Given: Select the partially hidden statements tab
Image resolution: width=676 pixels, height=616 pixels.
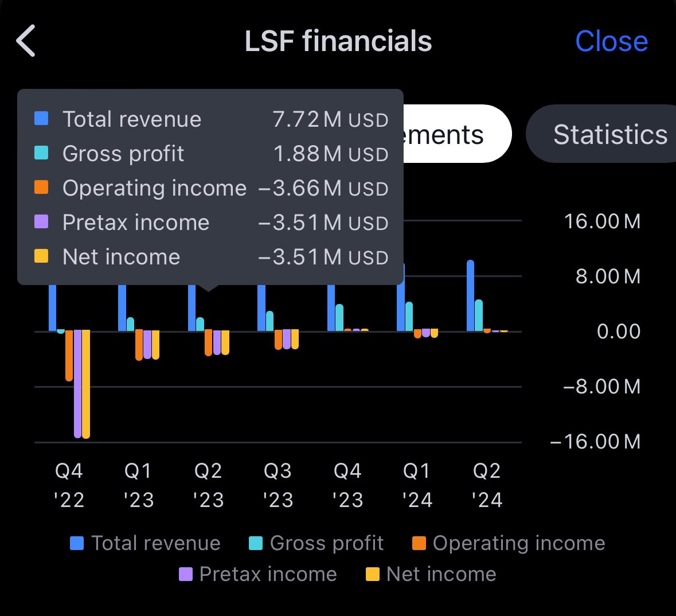Looking at the screenshot, I should 457,134.
